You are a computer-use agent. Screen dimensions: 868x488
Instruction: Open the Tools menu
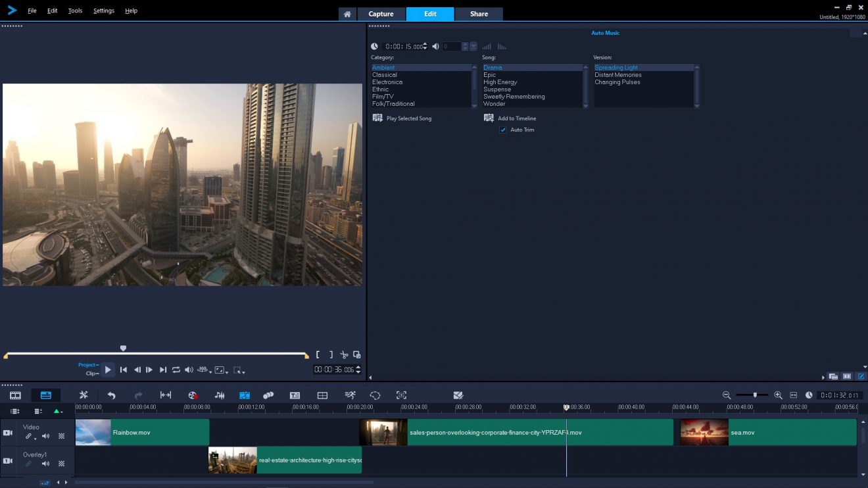tap(74, 10)
